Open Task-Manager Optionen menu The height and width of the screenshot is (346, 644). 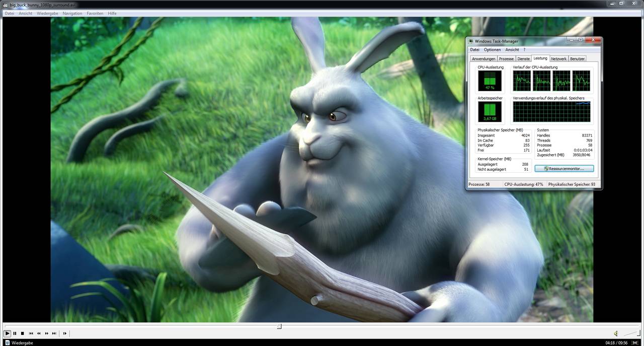coord(493,50)
